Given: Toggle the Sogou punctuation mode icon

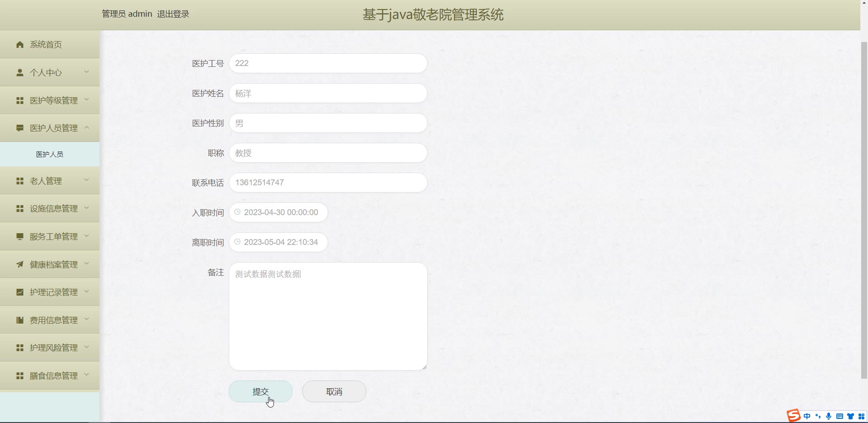Looking at the screenshot, I should [x=818, y=416].
